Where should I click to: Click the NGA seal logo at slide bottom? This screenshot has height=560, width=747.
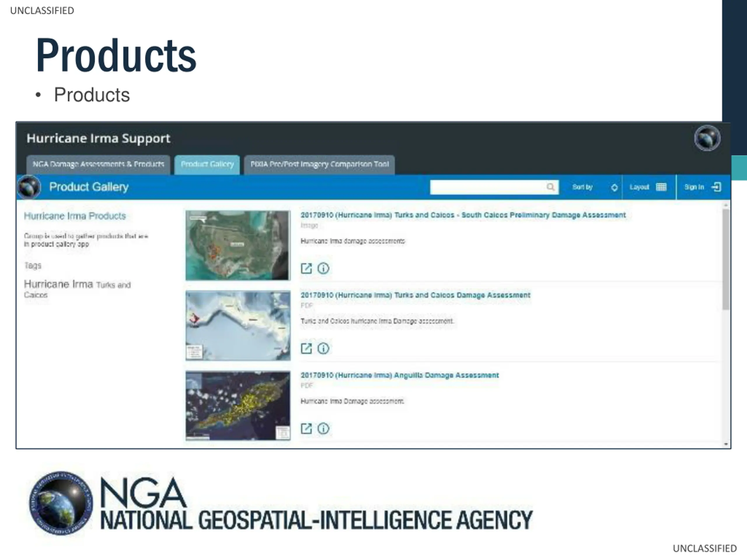(61, 503)
